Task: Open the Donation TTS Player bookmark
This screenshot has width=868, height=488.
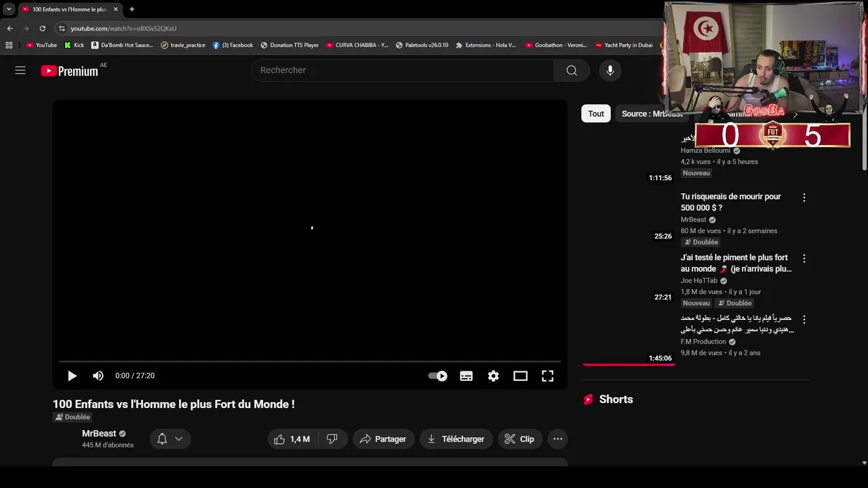Action: (290, 45)
